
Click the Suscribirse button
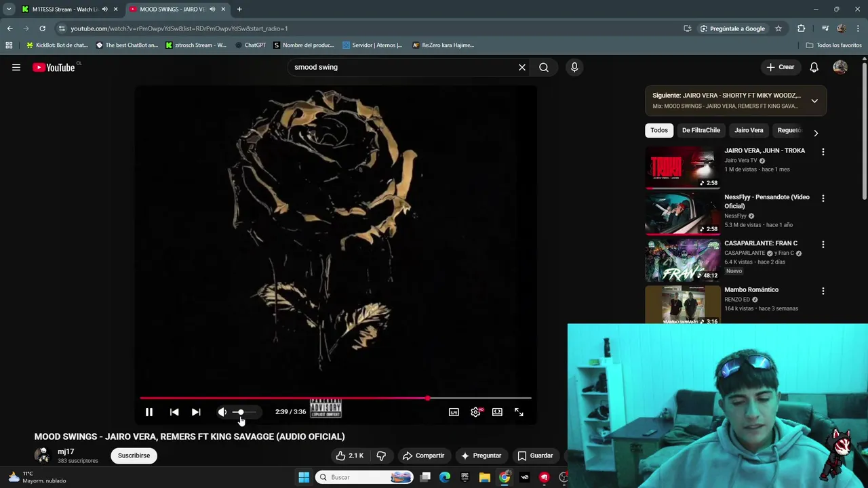(x=134, y=455)
